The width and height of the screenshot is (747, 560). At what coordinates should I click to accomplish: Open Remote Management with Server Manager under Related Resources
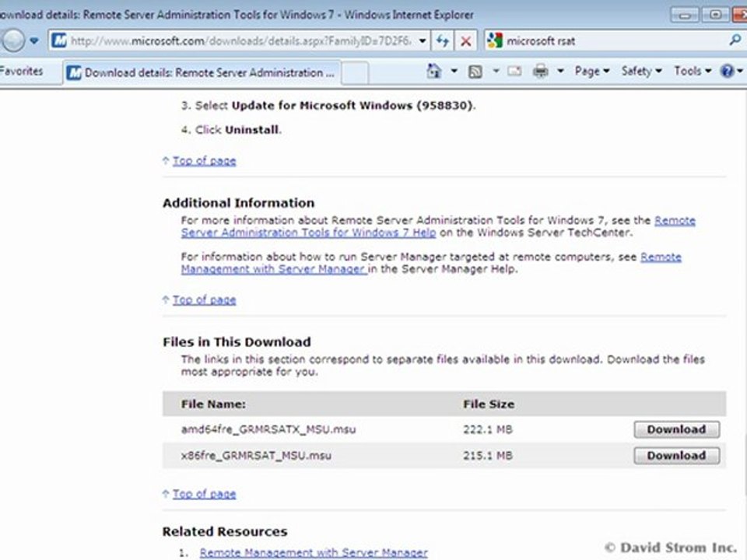[x=314, y=553]
